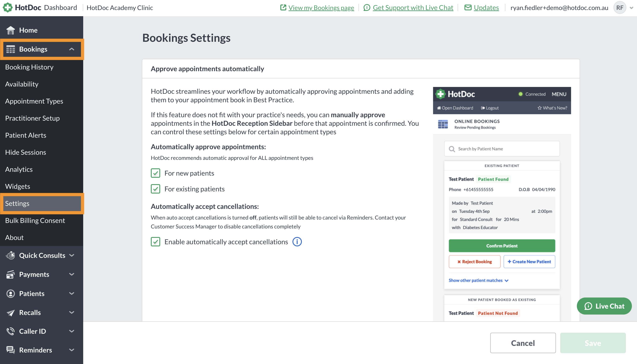Click the external link icon beside View my Bookings
Image resolution: width=637 pixels, height=364 pixels.
click(x=283, y=7)
